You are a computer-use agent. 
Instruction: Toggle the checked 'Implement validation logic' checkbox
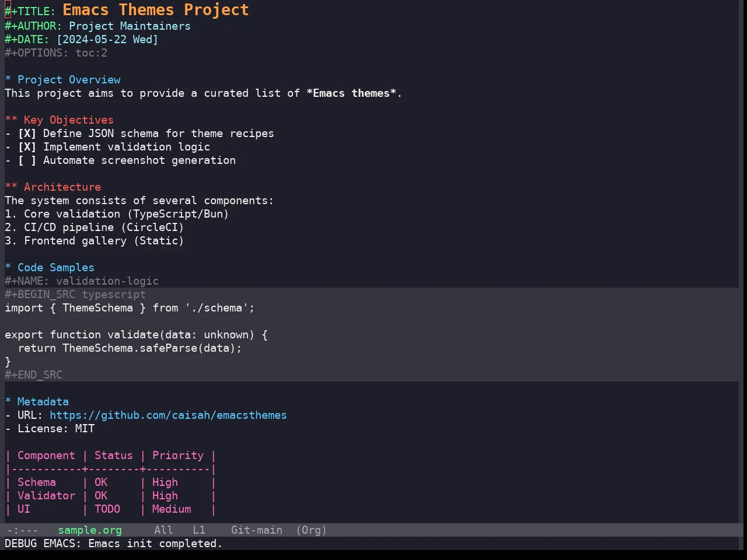coord(27,147)
